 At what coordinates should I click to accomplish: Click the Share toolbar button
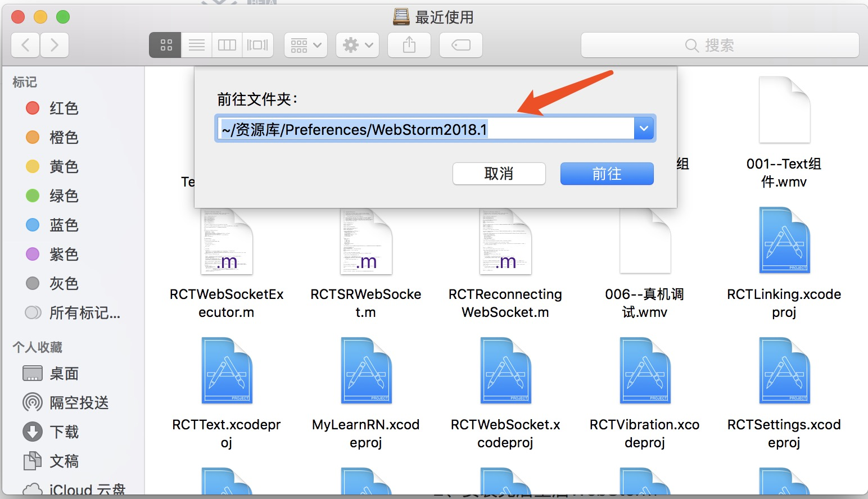pyautogui.click(x=409, y=45)
